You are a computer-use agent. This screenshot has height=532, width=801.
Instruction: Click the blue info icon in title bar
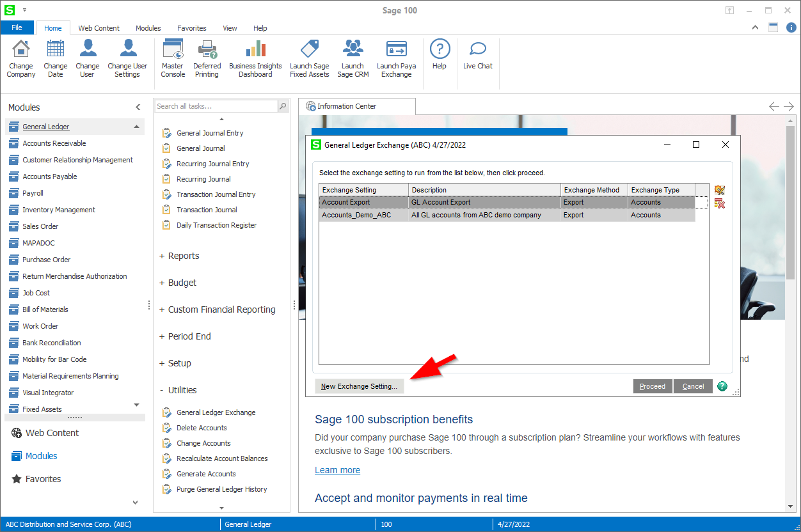791,27
